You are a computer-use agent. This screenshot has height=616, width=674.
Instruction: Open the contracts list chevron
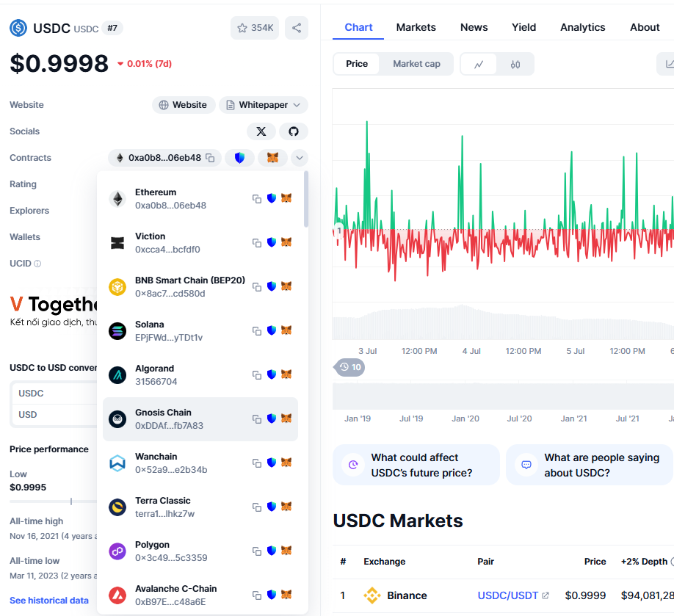[x=300, y=157]
